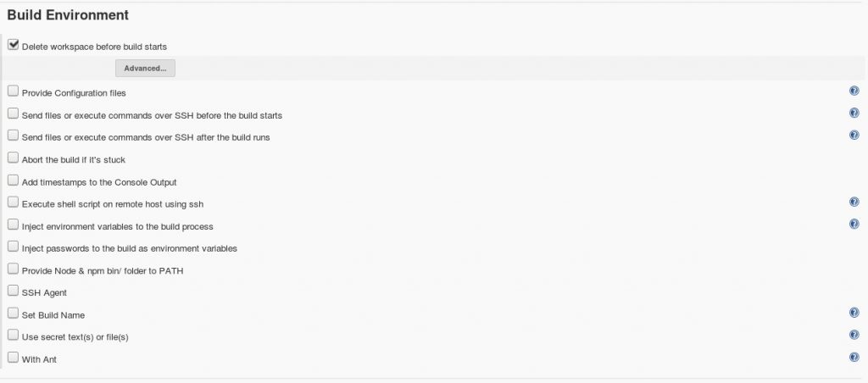868x383 pixels.
Task: Open help for Inject environment variables
Action: pyautogui.click(x=854, y=225)
